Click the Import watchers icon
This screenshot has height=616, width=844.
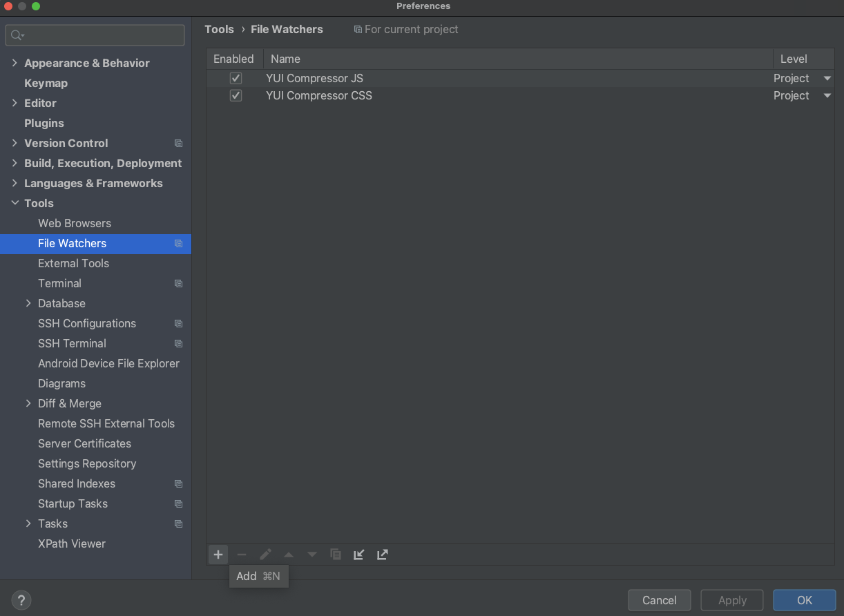click(359, 555)
